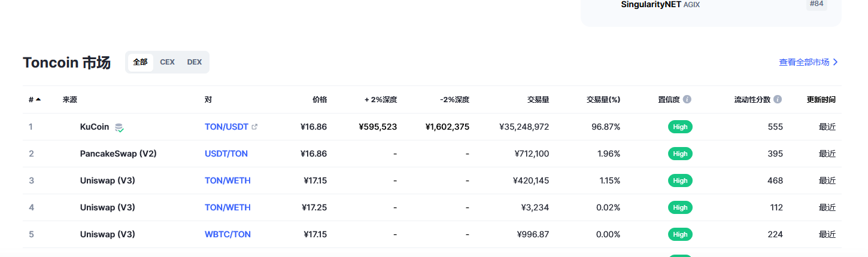Sort by the # column arrow
Viewport: 868px width, 257px height.
click(x=38, y=99)
